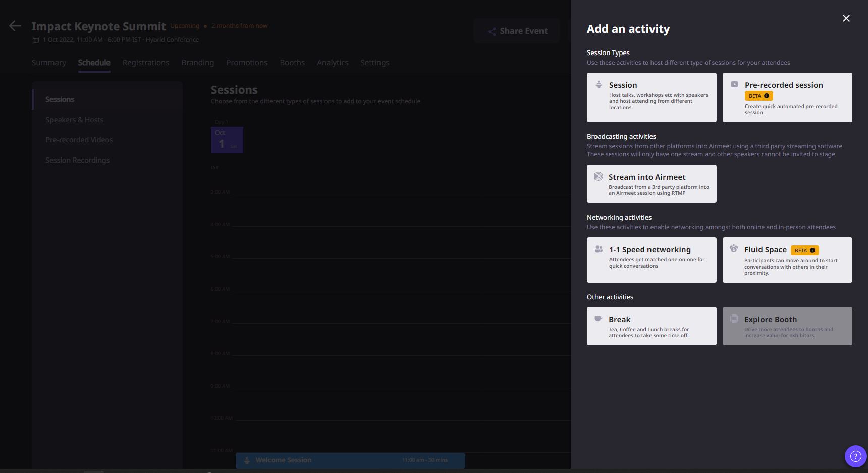Screen dimensions: 868x473
Task: Add a Session activity
Action: coord(652,97)
